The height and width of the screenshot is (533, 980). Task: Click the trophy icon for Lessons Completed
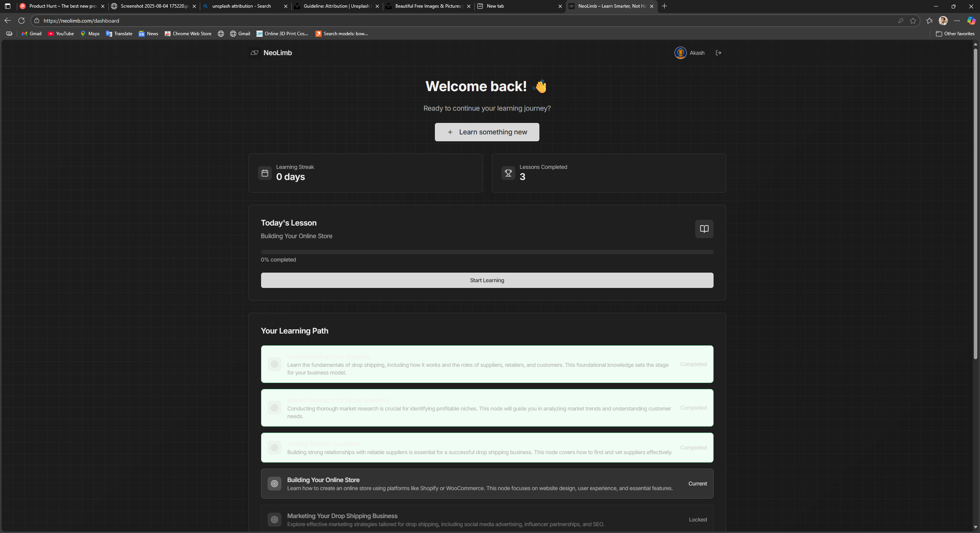click(x=508, y=173)
